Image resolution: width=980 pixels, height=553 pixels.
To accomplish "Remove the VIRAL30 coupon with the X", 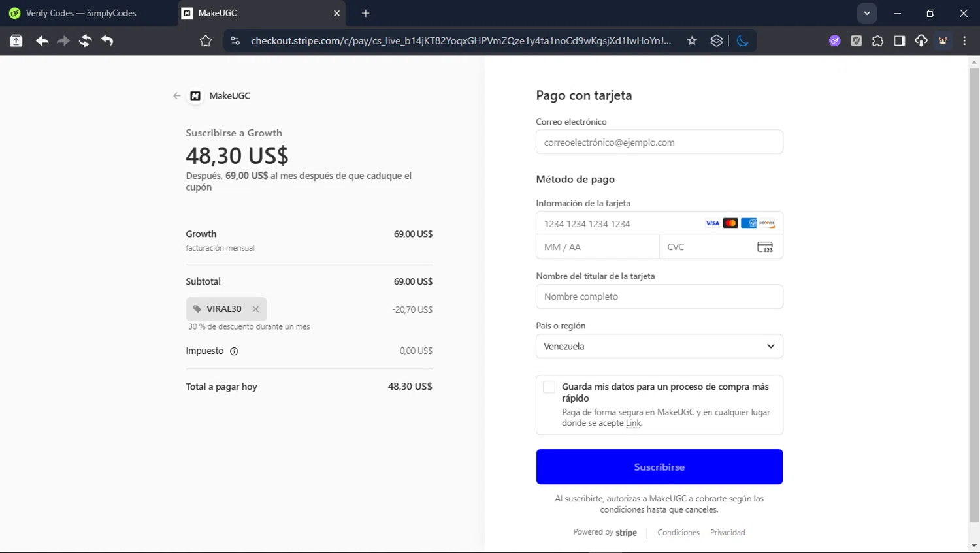I will pos(255,309).
